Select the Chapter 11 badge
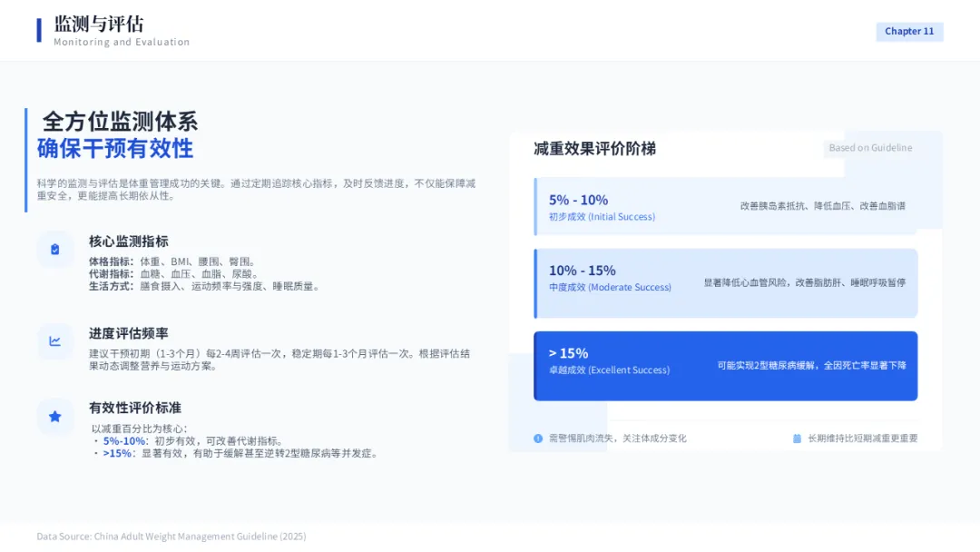 click(909, 31)
